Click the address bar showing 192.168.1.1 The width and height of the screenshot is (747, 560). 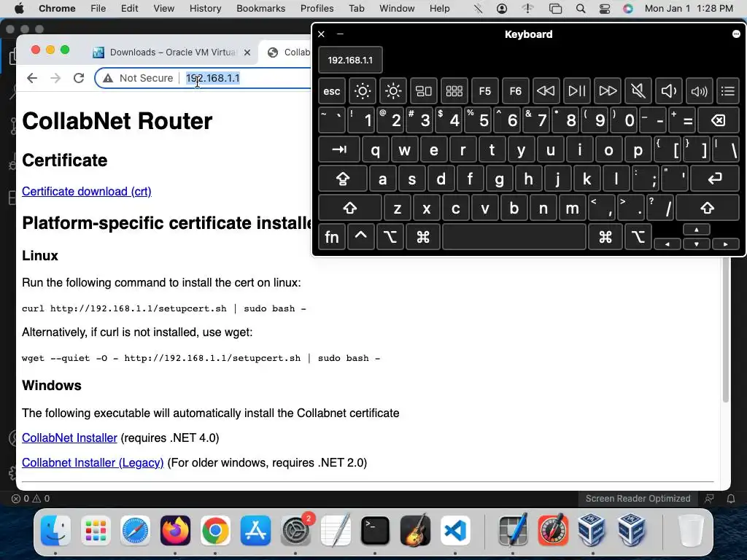click(212, 78)
